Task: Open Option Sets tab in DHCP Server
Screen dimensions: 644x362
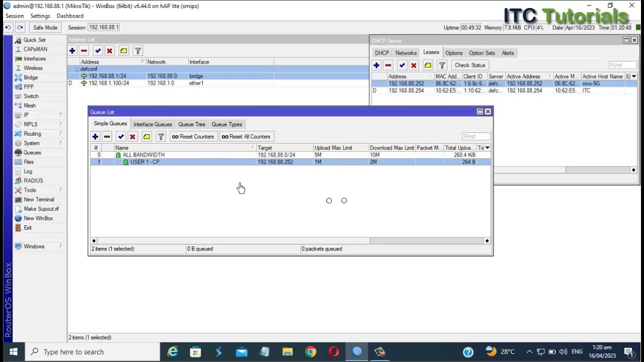Action: coord(482,53)
